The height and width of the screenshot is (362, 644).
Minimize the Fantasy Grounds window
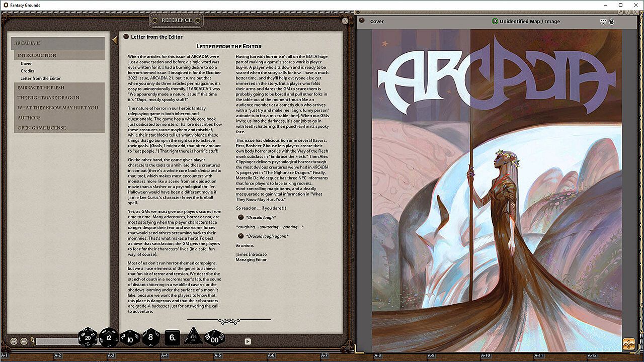pyautogui.click(x=606, y=5)
